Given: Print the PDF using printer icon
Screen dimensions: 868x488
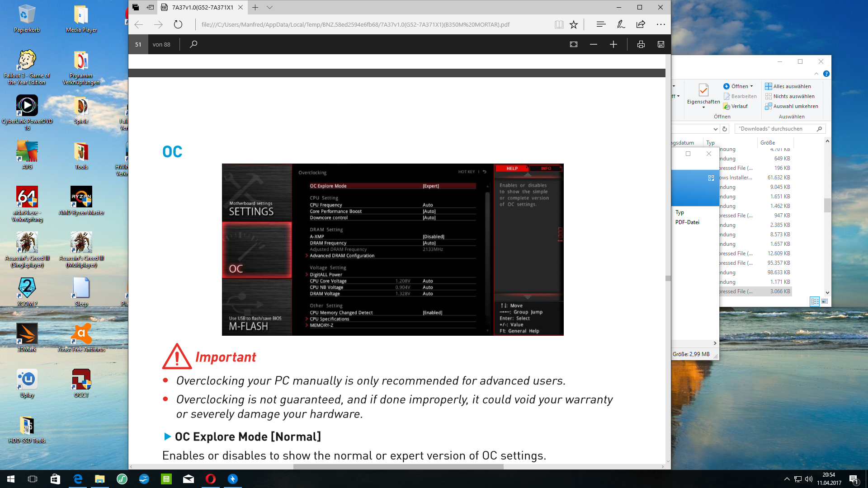Looking at the screenshot, I should (x=641, y=44).
